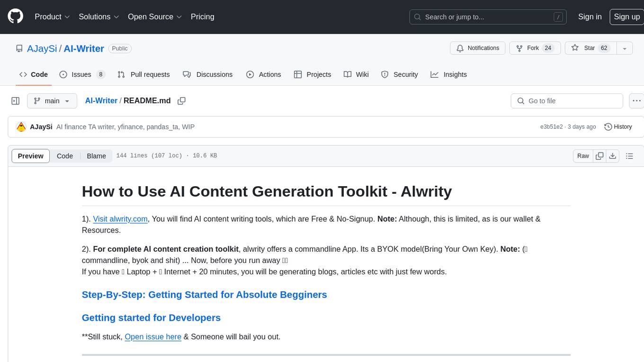
Task: Switch to the Code tab
Action: point(34,74)
